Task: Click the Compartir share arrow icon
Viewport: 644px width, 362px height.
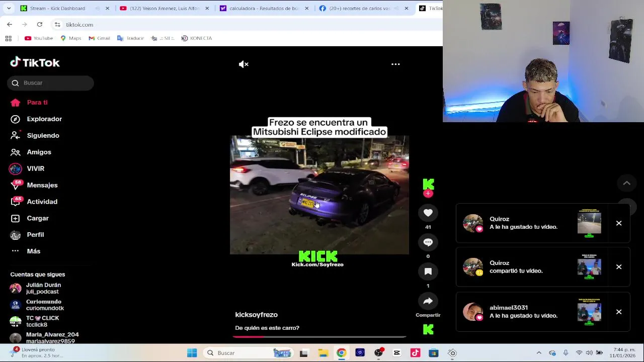Action: [428, 301]
